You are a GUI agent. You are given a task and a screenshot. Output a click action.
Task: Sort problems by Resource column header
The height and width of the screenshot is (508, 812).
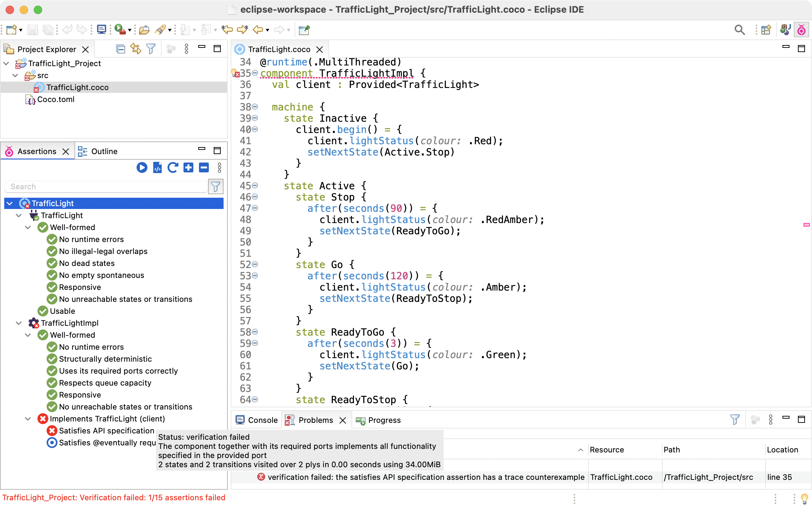pos(625,450)
